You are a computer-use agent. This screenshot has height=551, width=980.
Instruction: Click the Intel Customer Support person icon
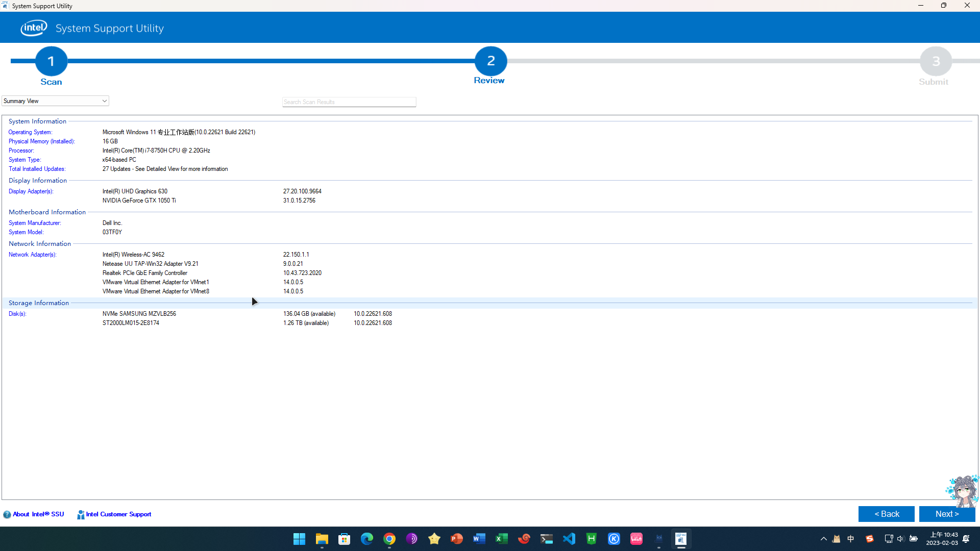(x=81, y=514)
